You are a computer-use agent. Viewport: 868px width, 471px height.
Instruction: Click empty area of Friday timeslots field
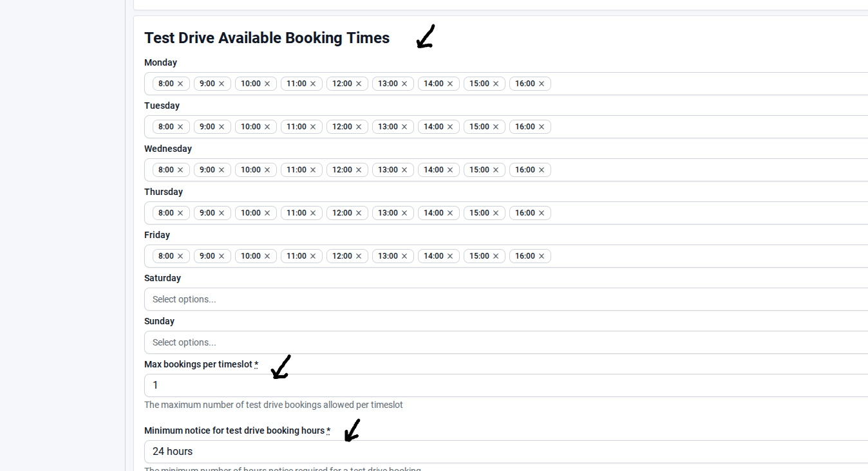coord(708,256)
